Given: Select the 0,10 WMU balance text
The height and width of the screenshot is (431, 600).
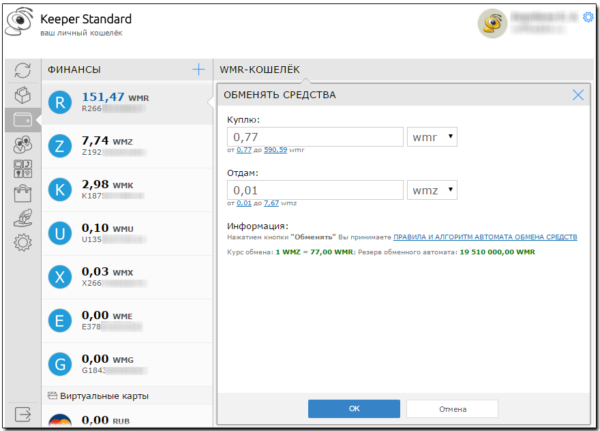Looking at the screenshot, I should [x=108, y=228].
